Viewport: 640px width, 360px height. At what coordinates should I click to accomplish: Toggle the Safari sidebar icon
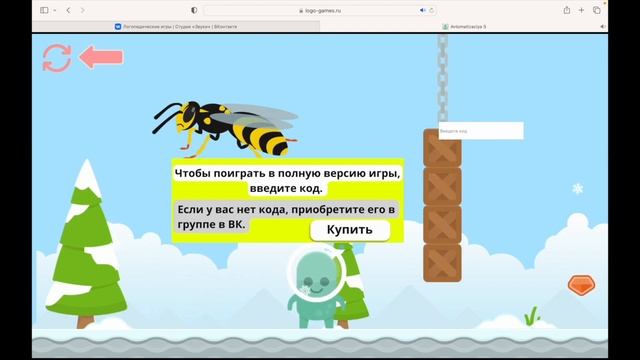click(x=44, y=10)
